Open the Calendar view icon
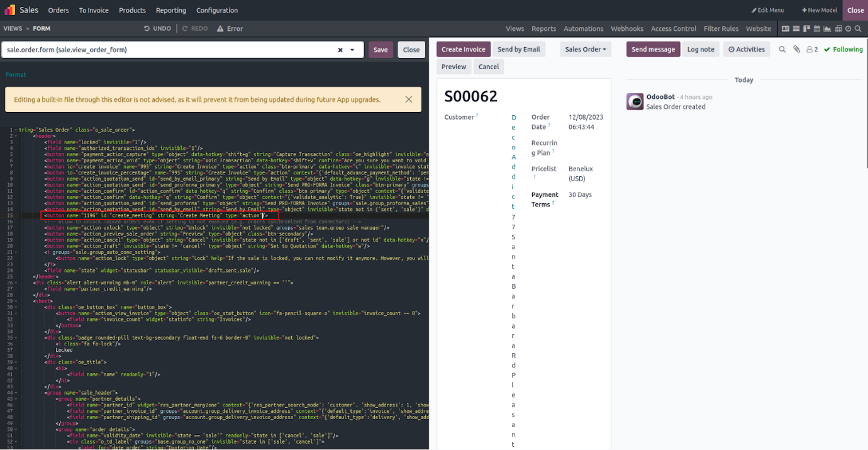The height and width of the screenshot is (450, 868). tap(817, 29)
